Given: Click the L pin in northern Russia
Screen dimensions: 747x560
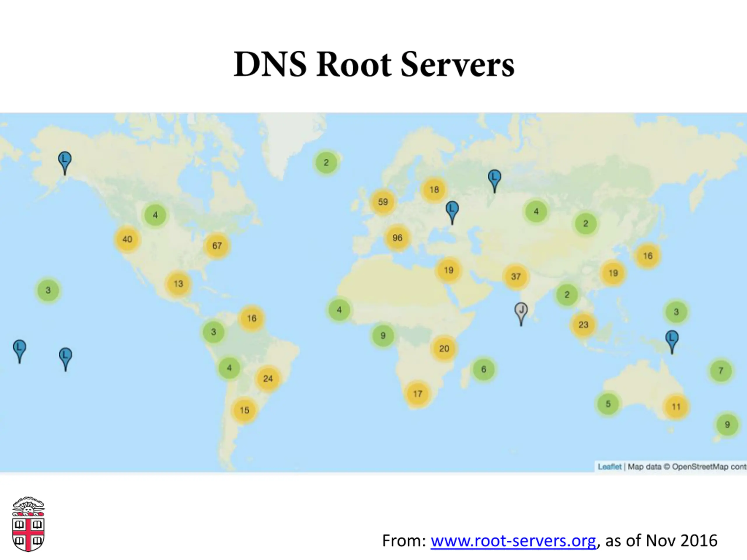Looking at the screenshot, I should [x=494, y=182].
